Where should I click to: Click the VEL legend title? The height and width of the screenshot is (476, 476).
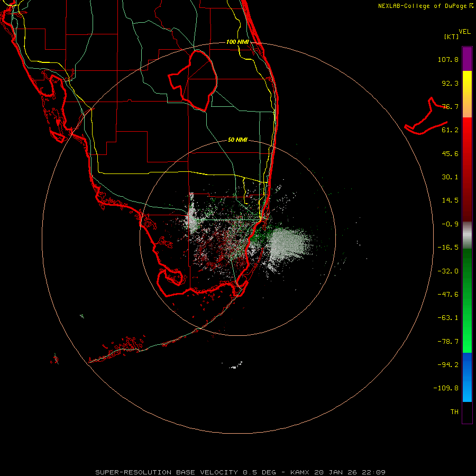tap(464, 32)
